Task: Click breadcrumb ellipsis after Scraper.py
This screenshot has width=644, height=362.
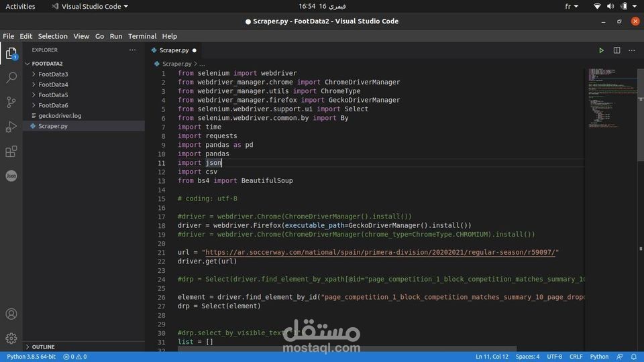Action: (x=202, y=64)
